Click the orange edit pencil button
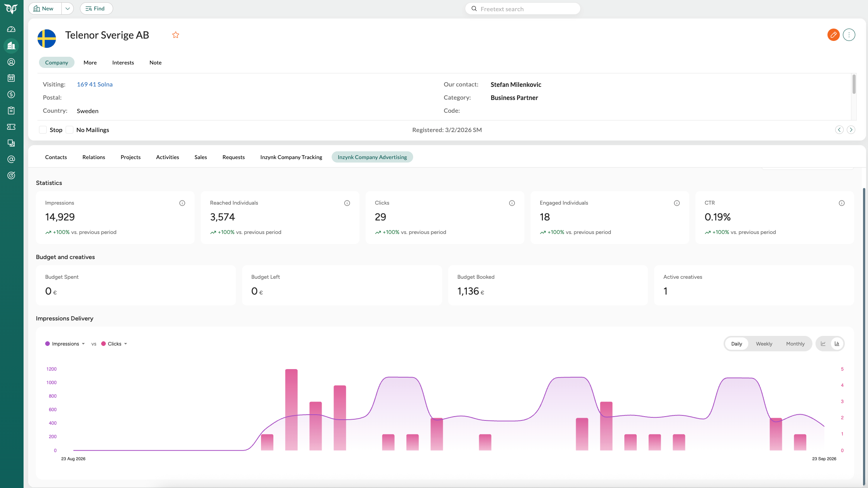Image resolution: width=868 pixels, height=488 pixels. [834, 35]
